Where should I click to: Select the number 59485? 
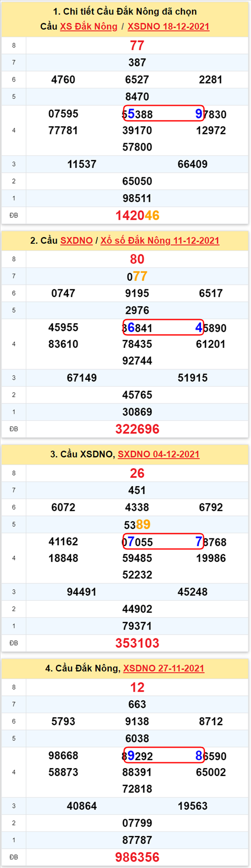[137, 558]
